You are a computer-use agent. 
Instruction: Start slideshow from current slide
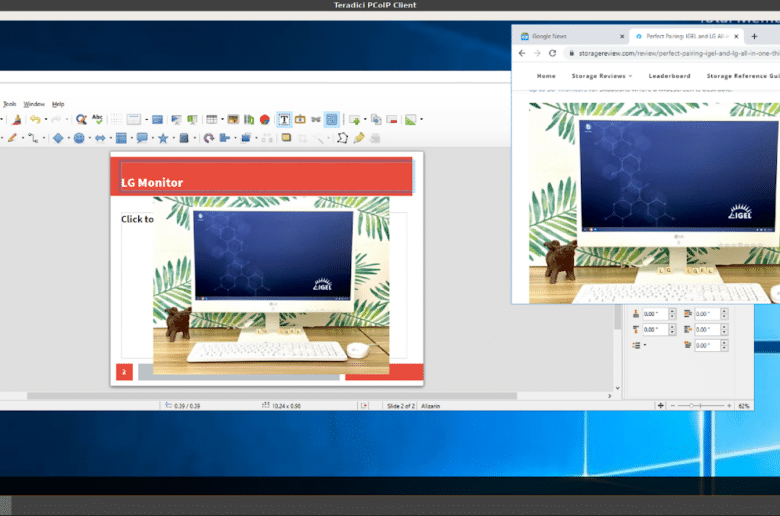point(192,119)
